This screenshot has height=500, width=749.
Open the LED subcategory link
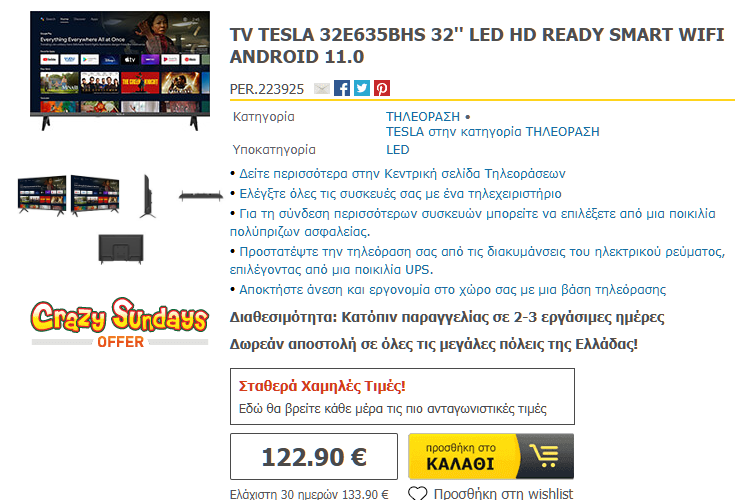tap(397, 150)
